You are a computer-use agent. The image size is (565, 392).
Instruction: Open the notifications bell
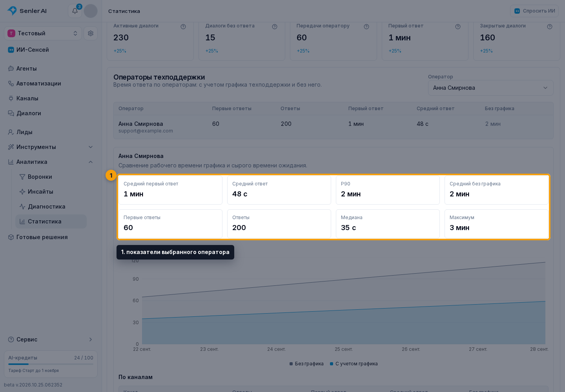tap(75, 11)
